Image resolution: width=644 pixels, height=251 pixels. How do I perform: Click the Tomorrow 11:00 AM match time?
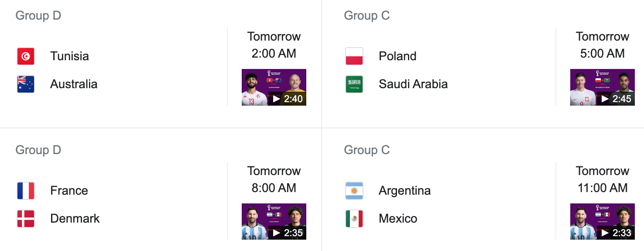[x=603, y=179]
